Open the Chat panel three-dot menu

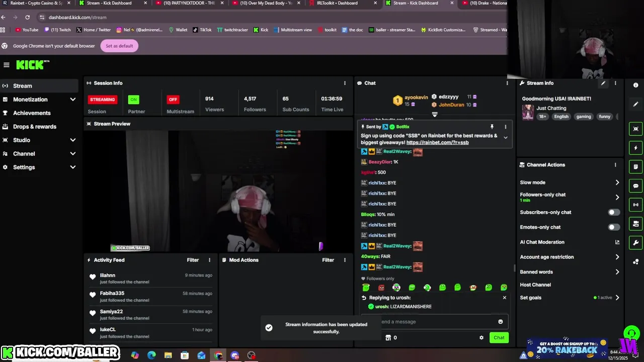[507, 83]
